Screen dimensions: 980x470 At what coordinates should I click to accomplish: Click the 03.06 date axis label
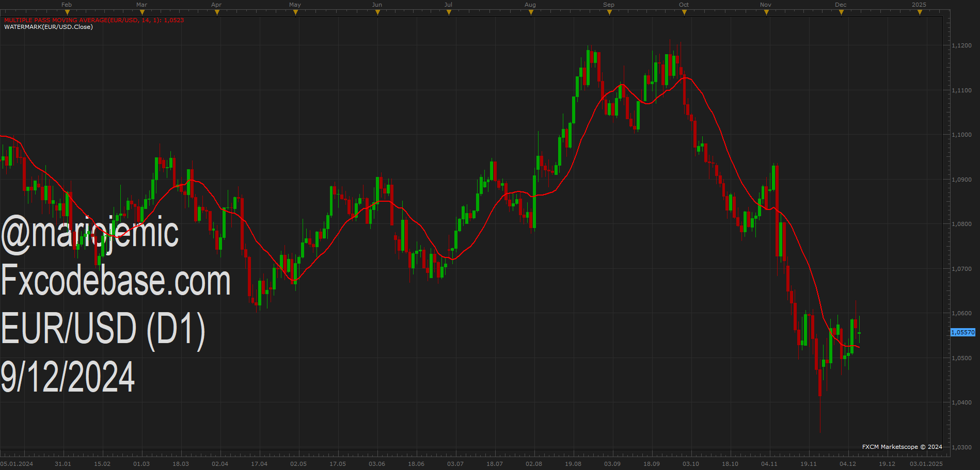tap(377, 464)
